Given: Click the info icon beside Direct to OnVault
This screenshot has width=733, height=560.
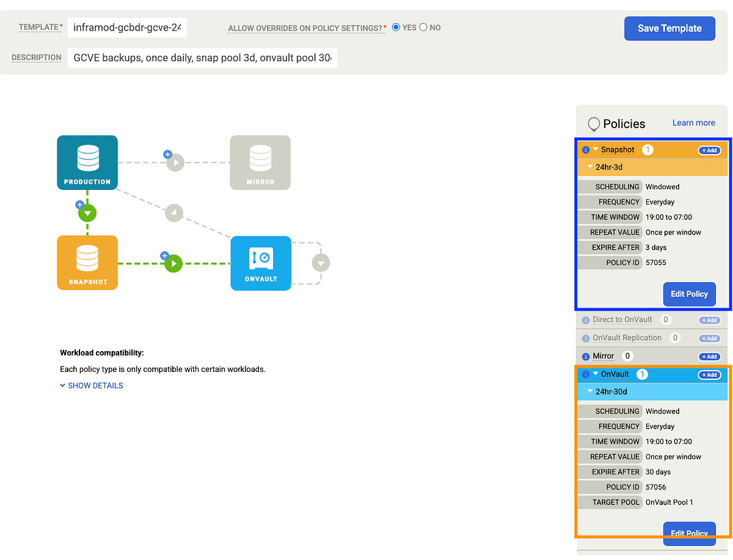Looking at the screenshot, I should tap(585, 319).
